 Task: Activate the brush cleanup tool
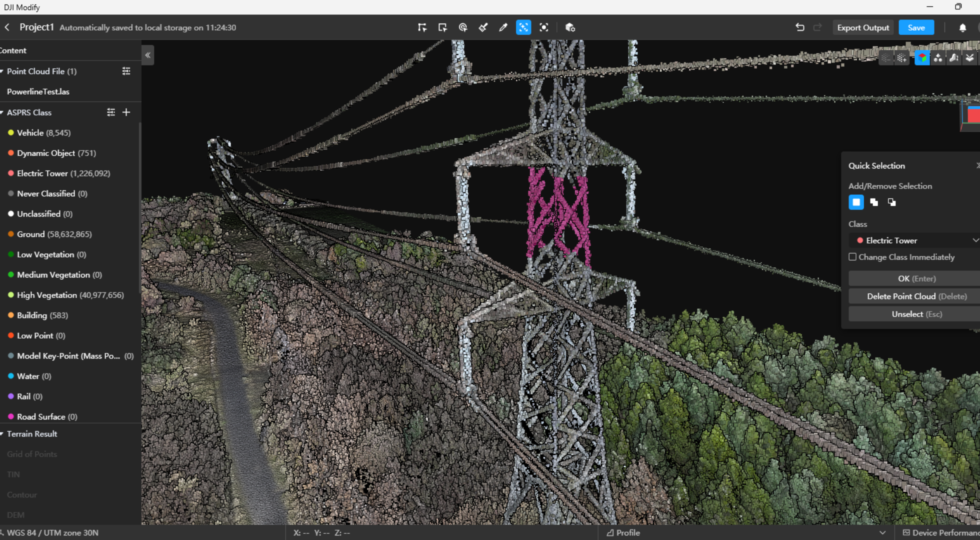pyautogui.click(x=483, y=27)
